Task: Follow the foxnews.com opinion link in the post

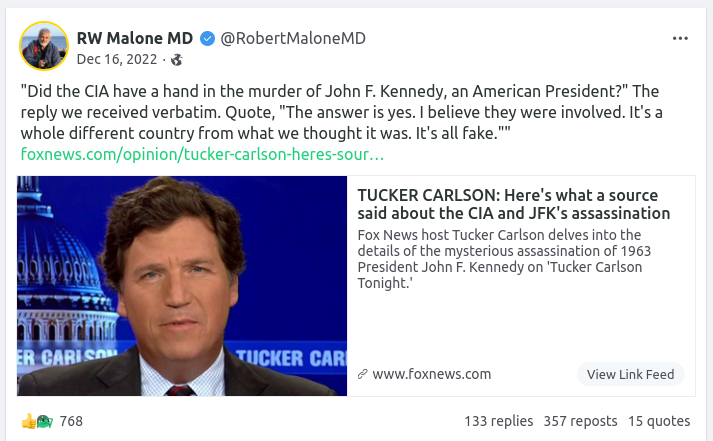Action: pos(202,154)
